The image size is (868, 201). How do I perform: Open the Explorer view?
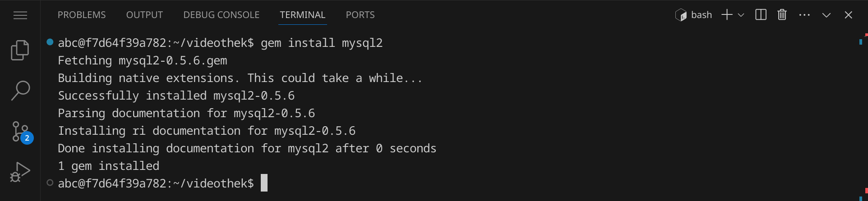20,50
